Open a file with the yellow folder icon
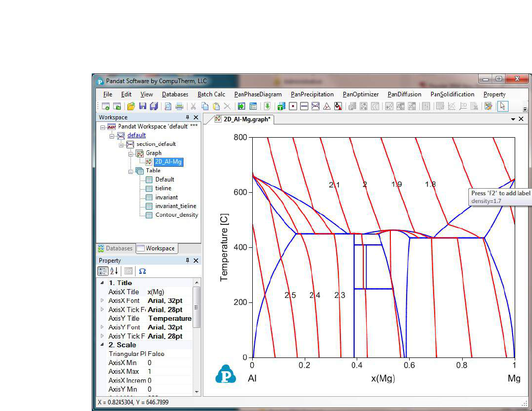Screen dimensions: 532x411 pos(131,106)
